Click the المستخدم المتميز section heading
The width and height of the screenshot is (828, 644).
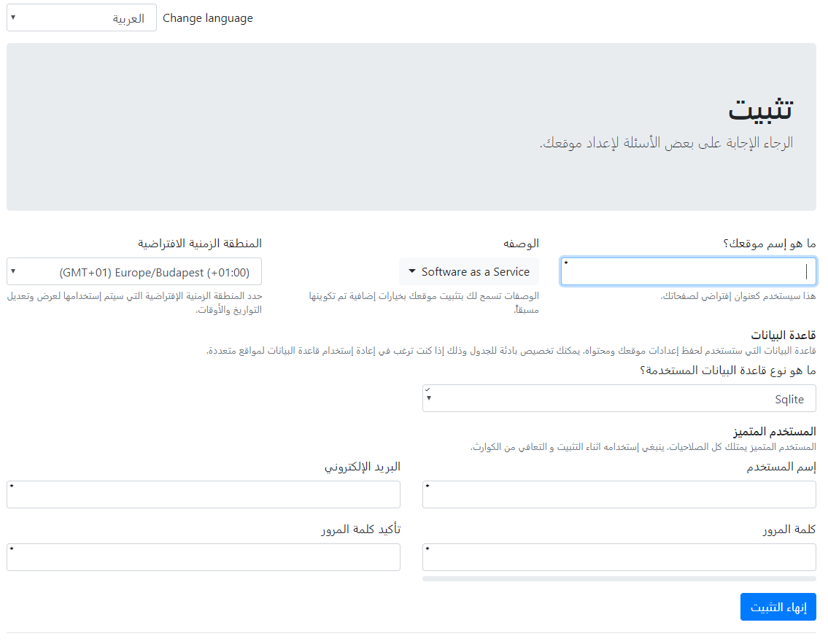click(x=774, y=432)
